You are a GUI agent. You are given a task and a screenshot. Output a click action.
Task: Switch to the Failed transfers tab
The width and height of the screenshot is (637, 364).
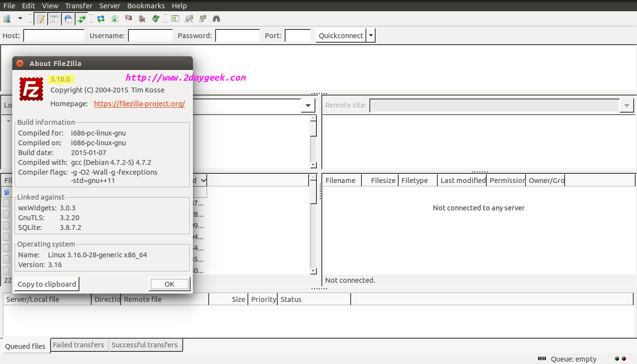[78, 345]
